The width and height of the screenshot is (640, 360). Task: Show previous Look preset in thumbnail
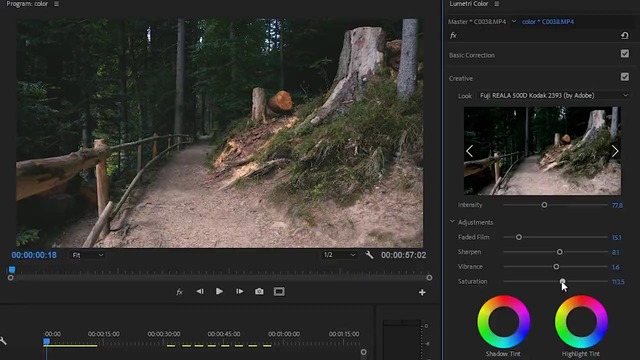pyautogui.click(x=470, y=151)
